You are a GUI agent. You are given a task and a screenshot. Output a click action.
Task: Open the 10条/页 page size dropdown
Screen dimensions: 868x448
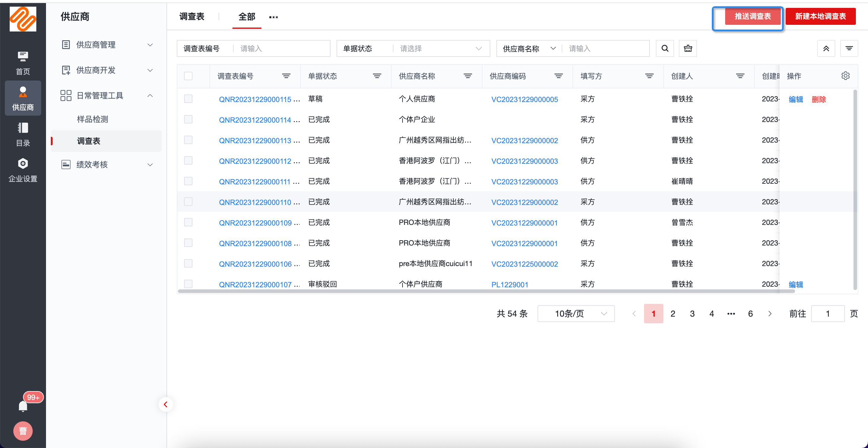click(x=576, y=314)
